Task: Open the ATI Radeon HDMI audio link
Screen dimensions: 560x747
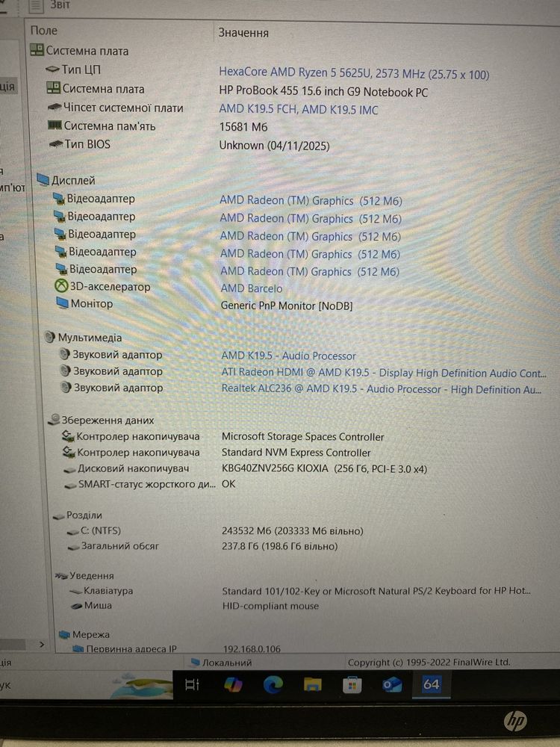Action: pos(384,373)
